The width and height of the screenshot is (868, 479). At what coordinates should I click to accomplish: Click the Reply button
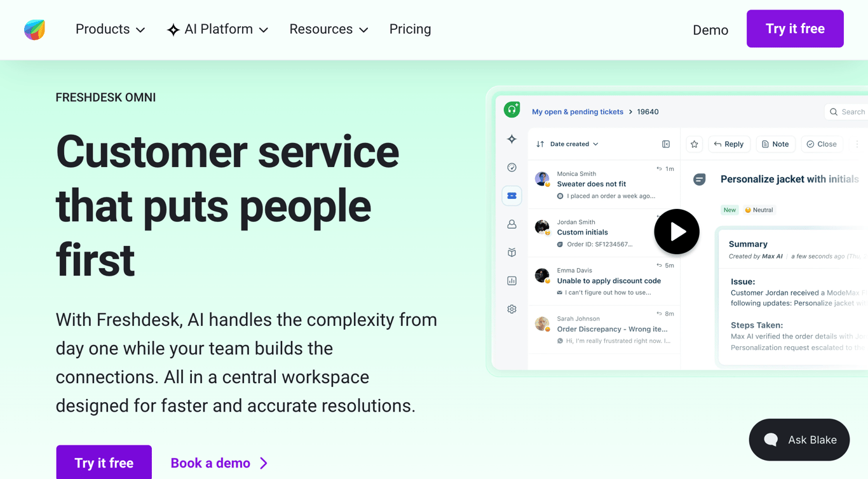click(x=729, y=144)
